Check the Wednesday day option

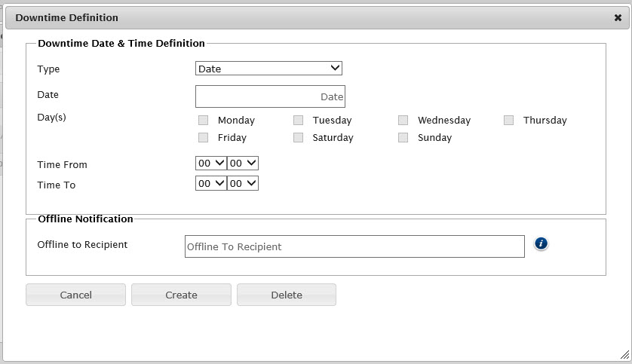[403, 121]
